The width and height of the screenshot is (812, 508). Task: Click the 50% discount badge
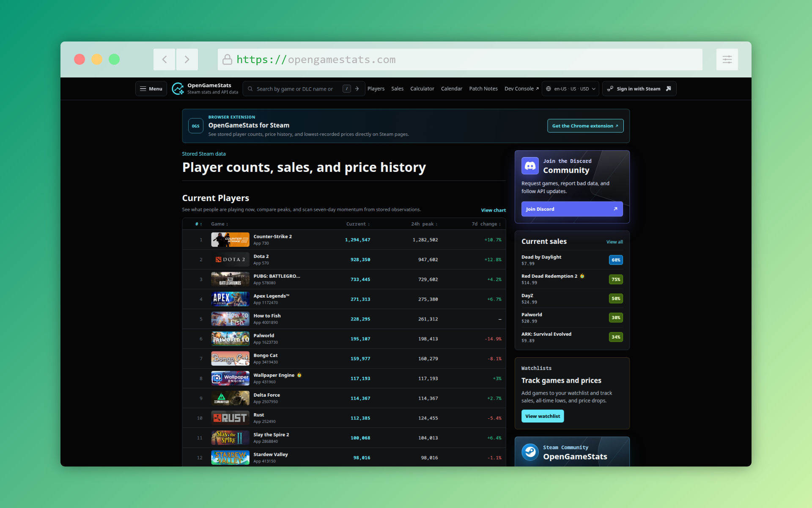tap(616, 298)
